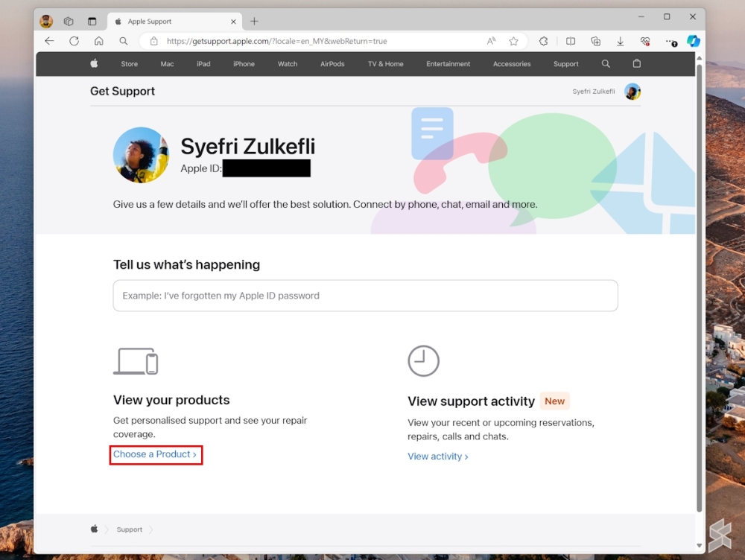
Task: Click the scrollbar down arrow
Action: (x=699, y=545)
